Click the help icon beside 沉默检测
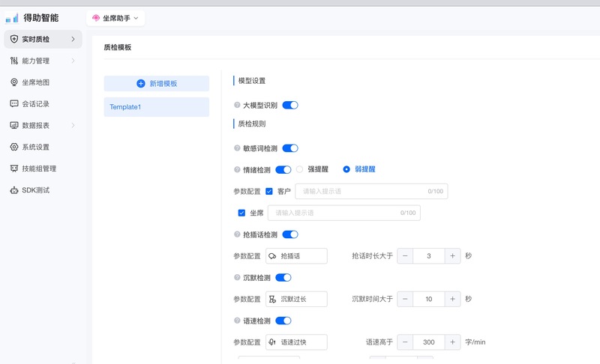The width and height of the screenshot is (600, 364). (237, 278)
